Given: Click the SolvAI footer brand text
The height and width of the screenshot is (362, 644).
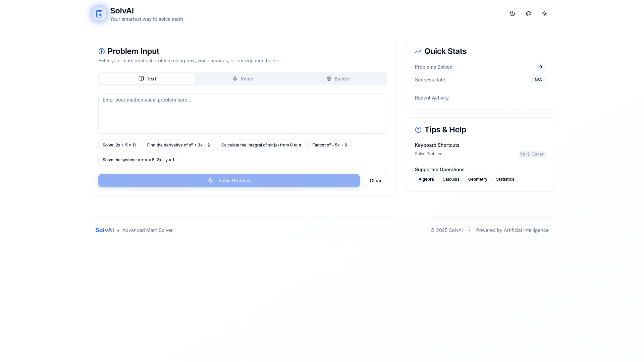Looking at the screenshot, I should click(x=105, y=230).
